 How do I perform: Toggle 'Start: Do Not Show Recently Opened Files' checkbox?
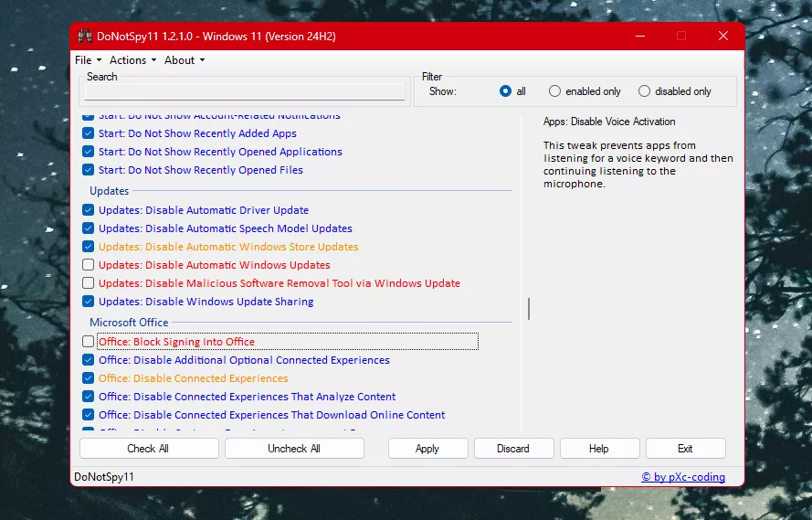click(88, 169)
